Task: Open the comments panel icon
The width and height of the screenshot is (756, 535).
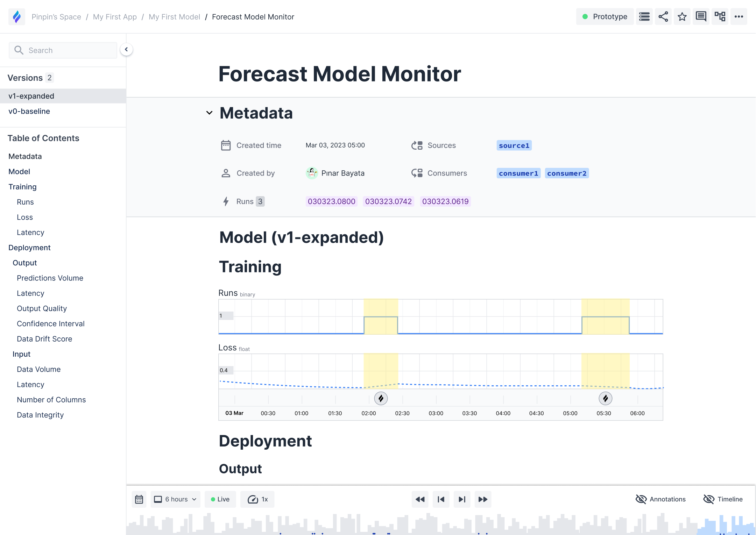Action: click(x=701, y=17)
